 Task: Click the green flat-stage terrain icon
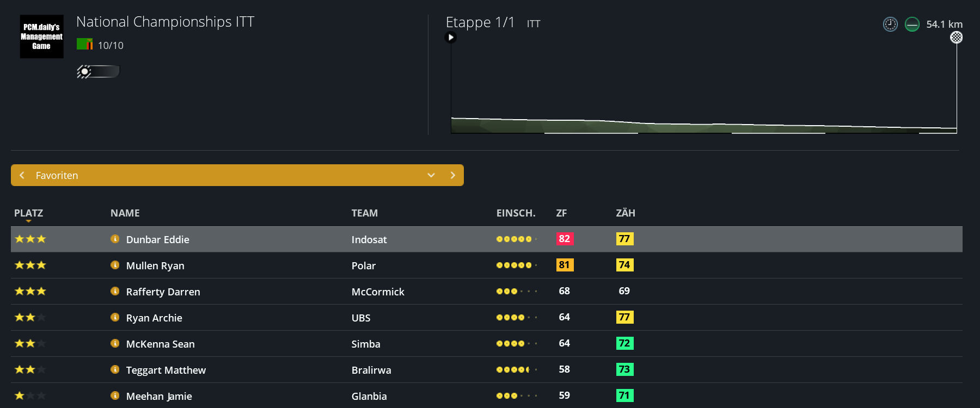coord(912,24)
